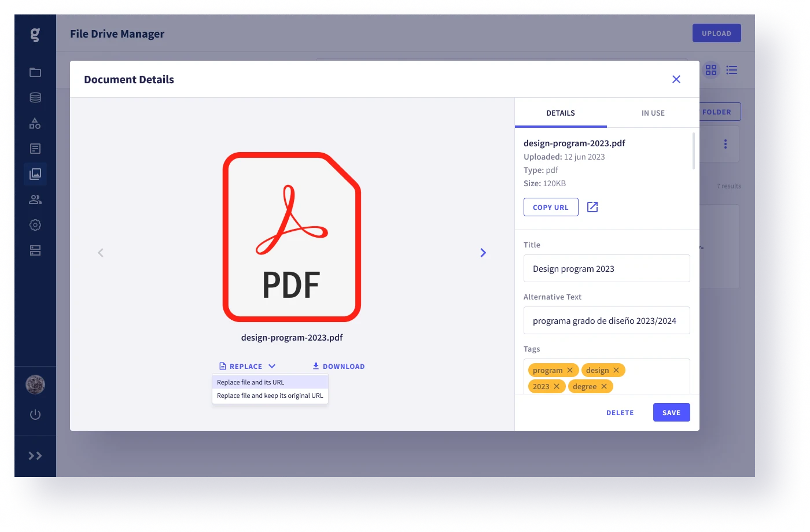Click the logout power icon
The width and height of the screenshot is (810, 532).
pos(35,414)
